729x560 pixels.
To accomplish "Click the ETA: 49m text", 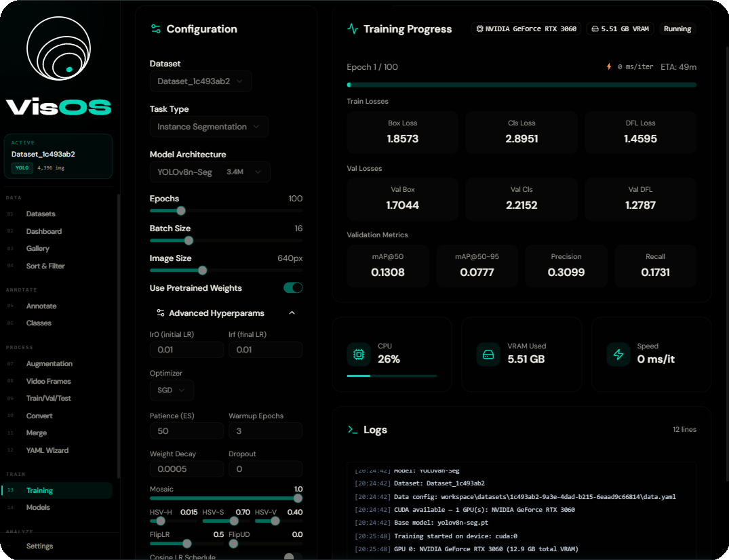I will pyautogui.click(x=679, y=67).
